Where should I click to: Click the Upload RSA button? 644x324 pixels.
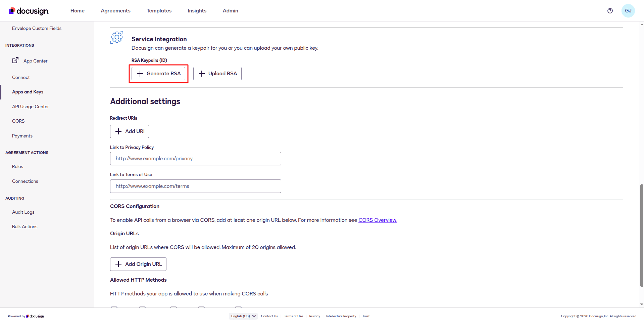pos(217,74)
